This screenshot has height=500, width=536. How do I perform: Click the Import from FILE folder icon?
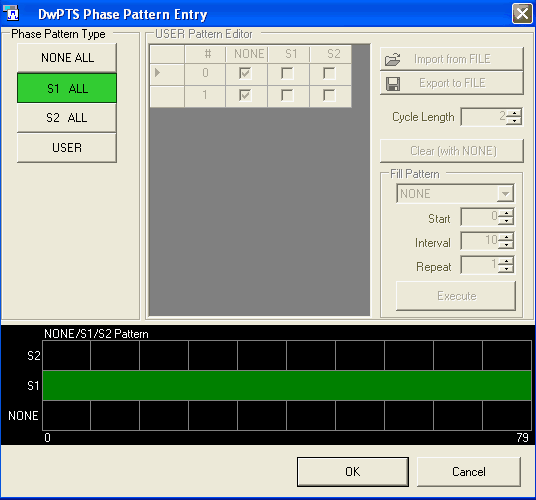[392, 59]
